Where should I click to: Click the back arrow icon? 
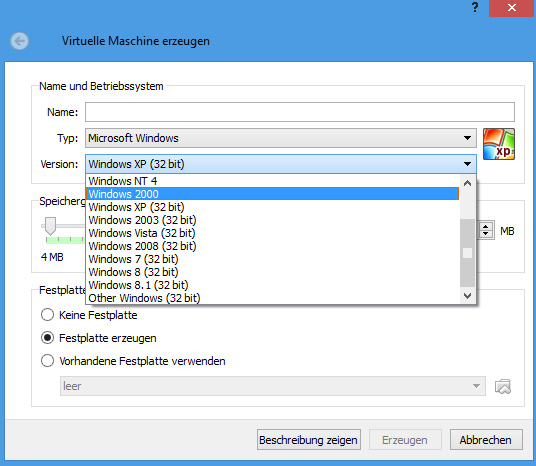point(19,41)
